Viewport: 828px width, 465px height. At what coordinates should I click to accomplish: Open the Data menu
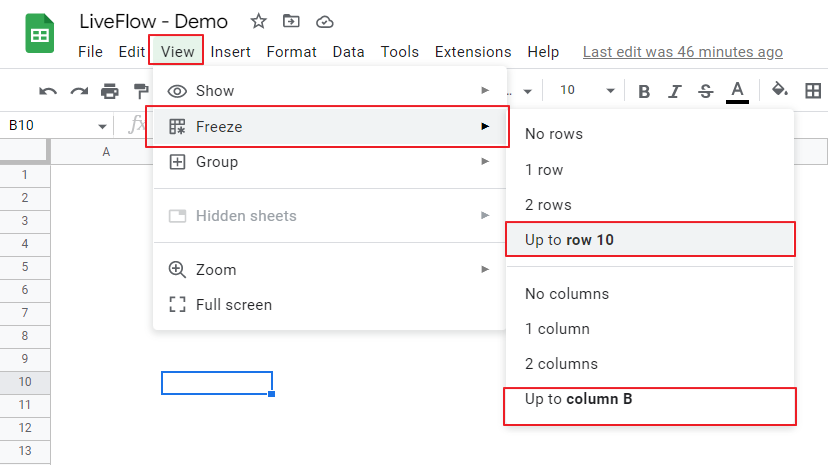(x=349, y=52)
